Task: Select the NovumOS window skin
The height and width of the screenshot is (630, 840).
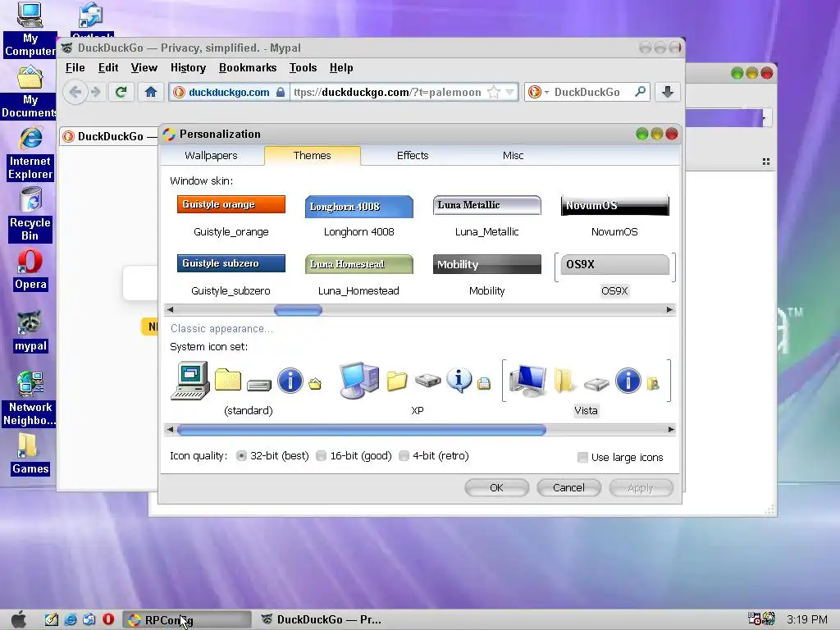Action: (614, 217)
